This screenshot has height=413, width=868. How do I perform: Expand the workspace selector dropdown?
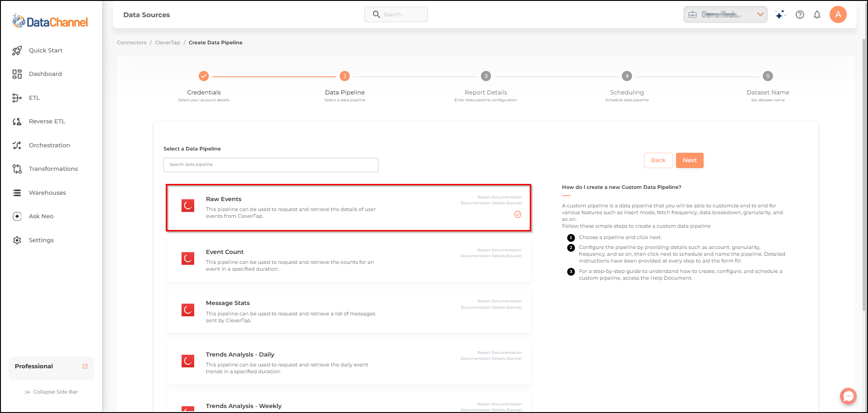[725, 14]
